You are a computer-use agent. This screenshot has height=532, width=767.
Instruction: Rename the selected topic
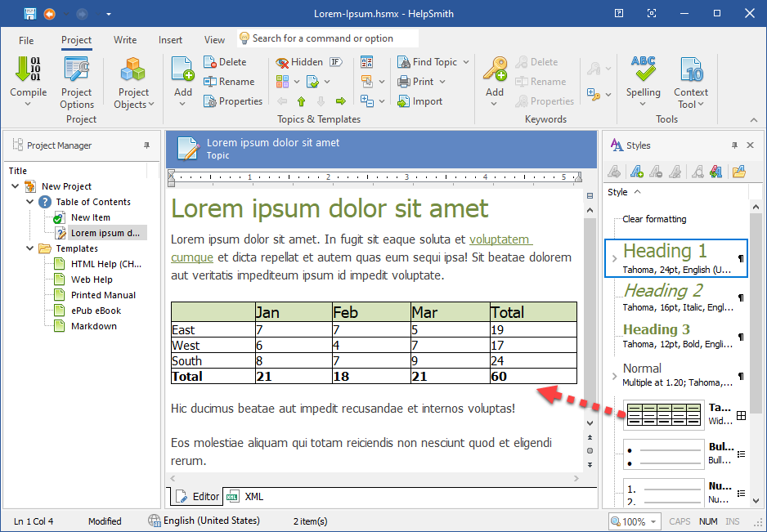coord(230,82)
